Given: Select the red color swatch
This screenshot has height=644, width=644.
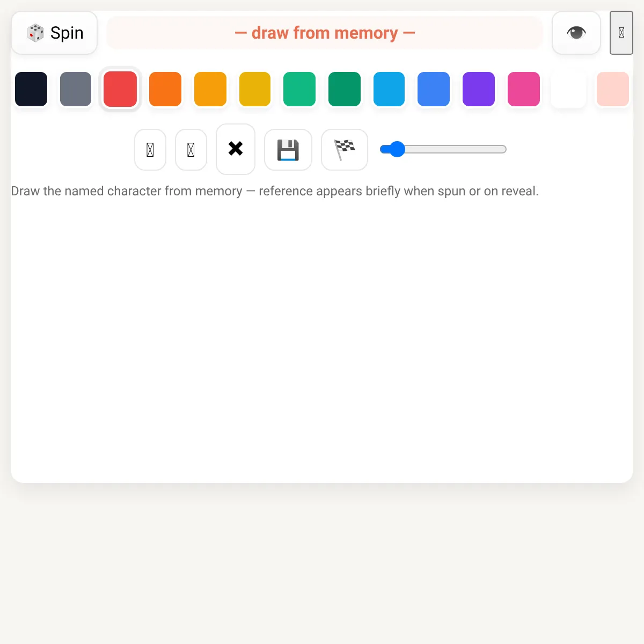Looking at the screenshot, I should pyautogui.click(x=120, y=89).
